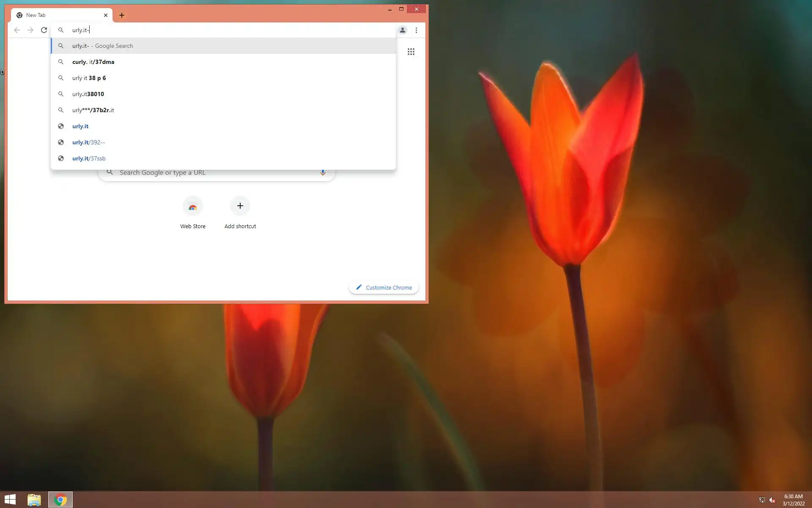This screenshot has width=812, height=508.
Task: Open the Chrome profile avatar icon
Action: point(402,30)
